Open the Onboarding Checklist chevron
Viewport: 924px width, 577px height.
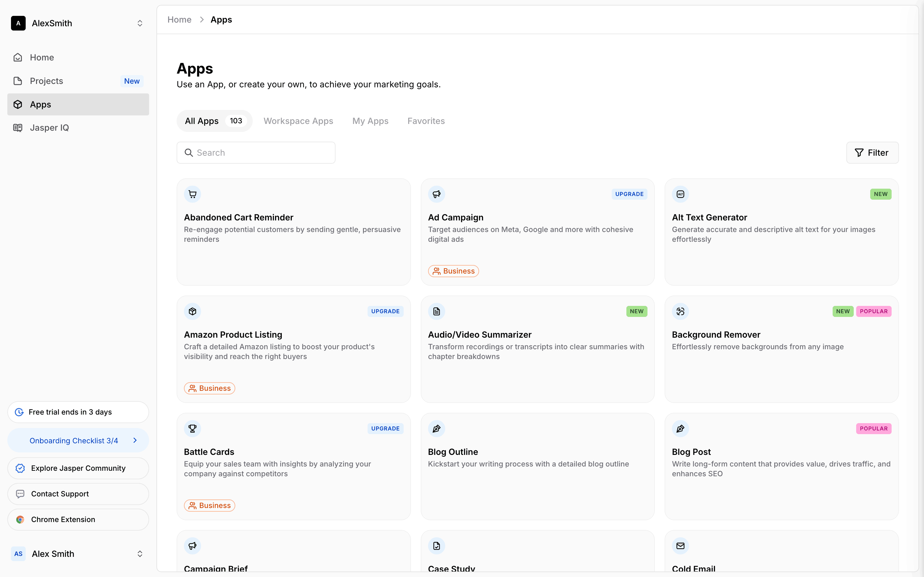(x=135, y=440)
